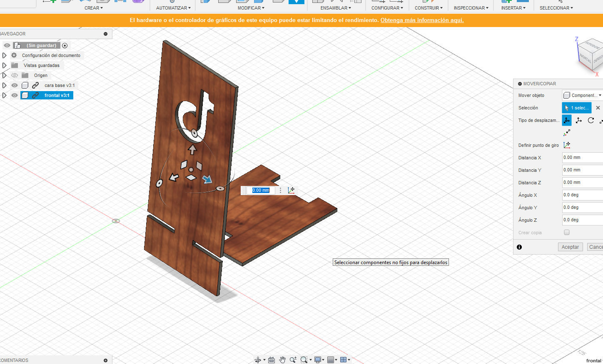Enable the Crear copia checkbox

click(x=567, y=233)
